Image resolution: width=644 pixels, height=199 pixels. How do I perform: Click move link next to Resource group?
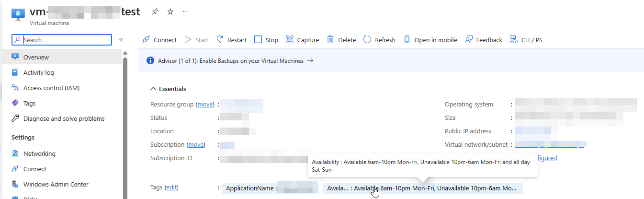[x=205, y=104]
